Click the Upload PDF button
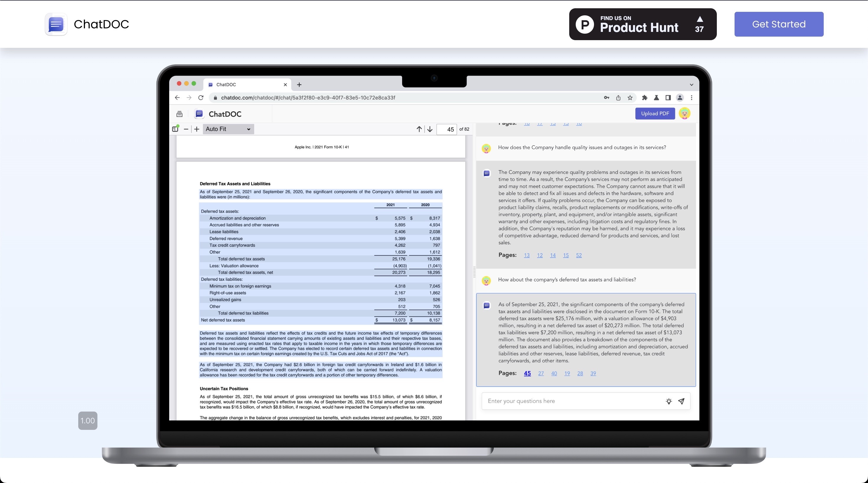The height and width of the screenshot is (483, 868). (x=655, y=114)
